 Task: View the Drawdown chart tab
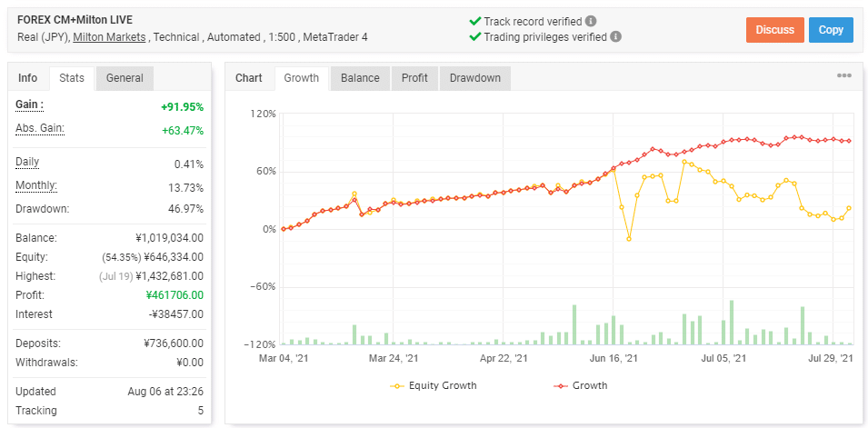pyautogui.click(x=474, y=78)
